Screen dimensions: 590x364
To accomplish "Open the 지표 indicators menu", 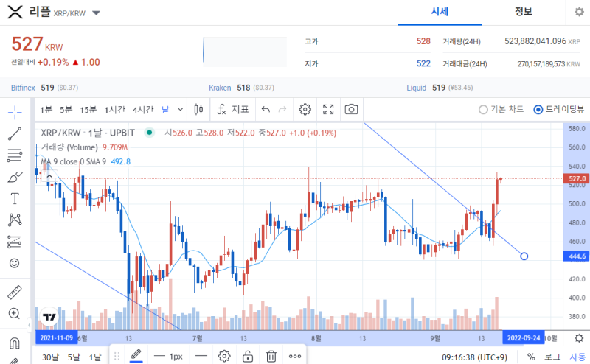I will [x=233, y=110].
